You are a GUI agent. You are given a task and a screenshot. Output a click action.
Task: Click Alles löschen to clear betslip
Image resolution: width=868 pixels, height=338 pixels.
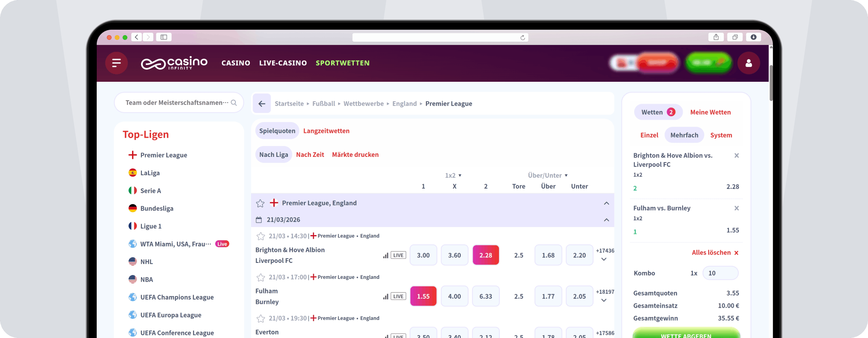pyautogui.click(x=715, y=253)
